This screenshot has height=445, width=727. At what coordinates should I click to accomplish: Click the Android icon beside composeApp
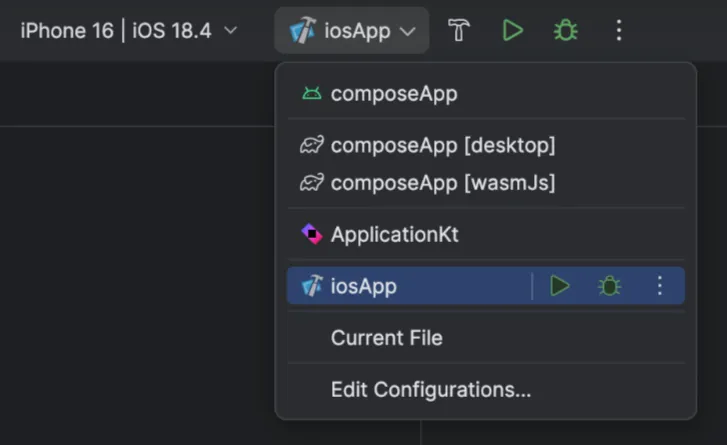point(312,94)
